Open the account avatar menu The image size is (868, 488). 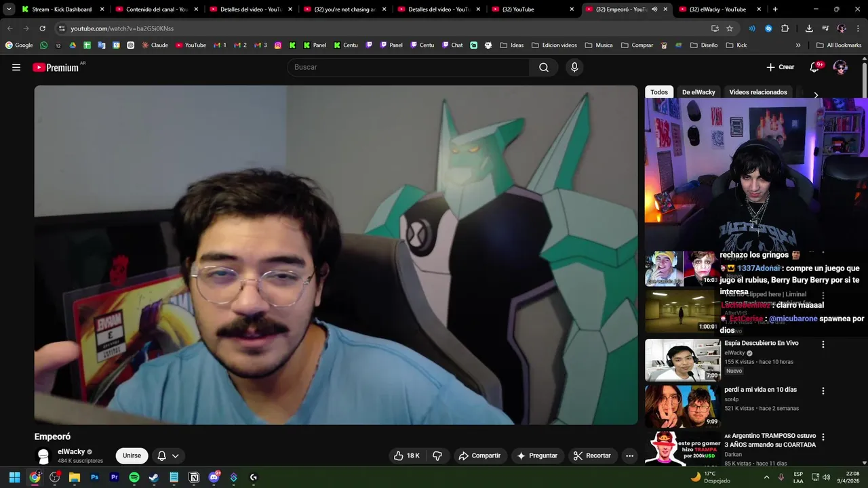coord(840,67)
